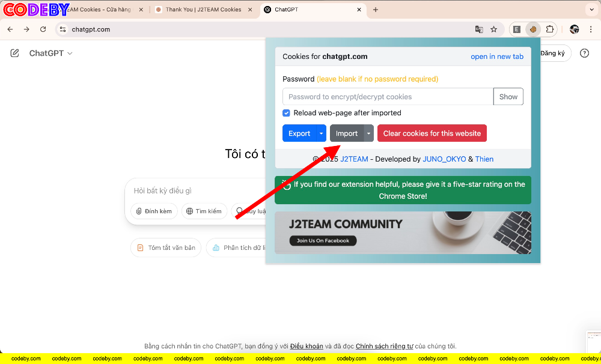Start a new chat with the pencil icon
Viewport: 601px width, 364px height.
point(14,53)
